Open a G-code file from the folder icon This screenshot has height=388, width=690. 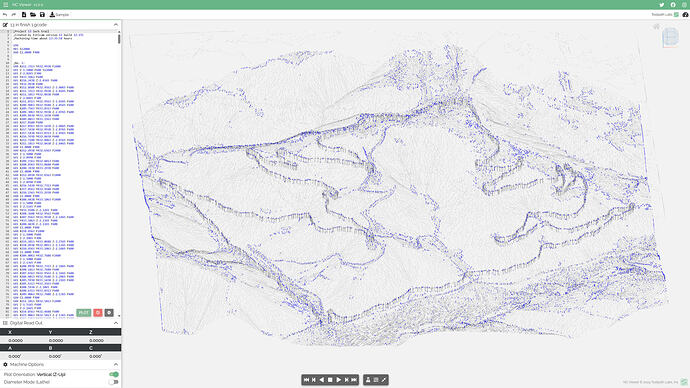(x=33, y=15)
